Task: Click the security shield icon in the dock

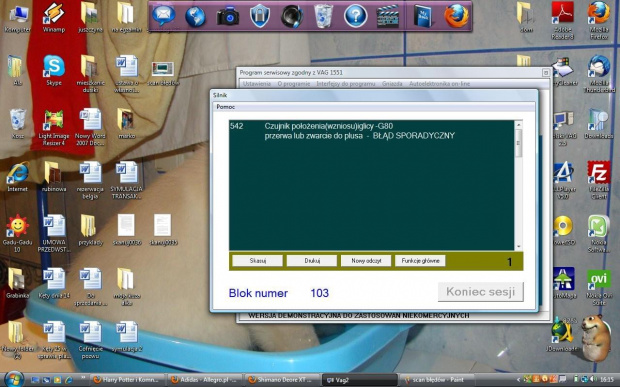Action: pyautogui.click(x=260, y=16)
